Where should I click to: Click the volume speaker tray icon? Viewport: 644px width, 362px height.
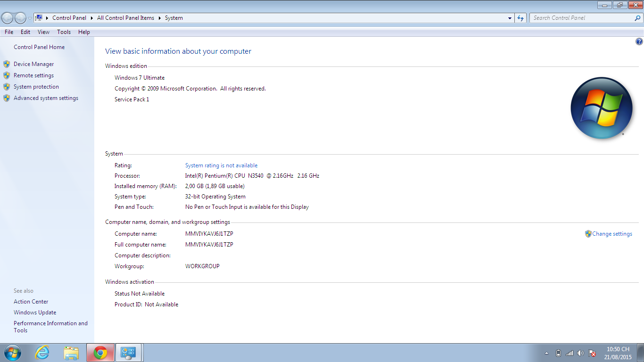tap(580, 353)
